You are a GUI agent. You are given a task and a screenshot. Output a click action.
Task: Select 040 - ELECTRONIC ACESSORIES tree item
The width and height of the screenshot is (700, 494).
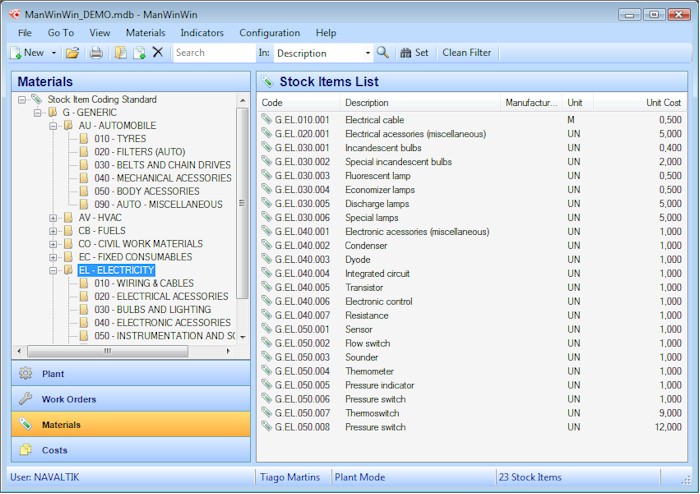click(162, 323)
